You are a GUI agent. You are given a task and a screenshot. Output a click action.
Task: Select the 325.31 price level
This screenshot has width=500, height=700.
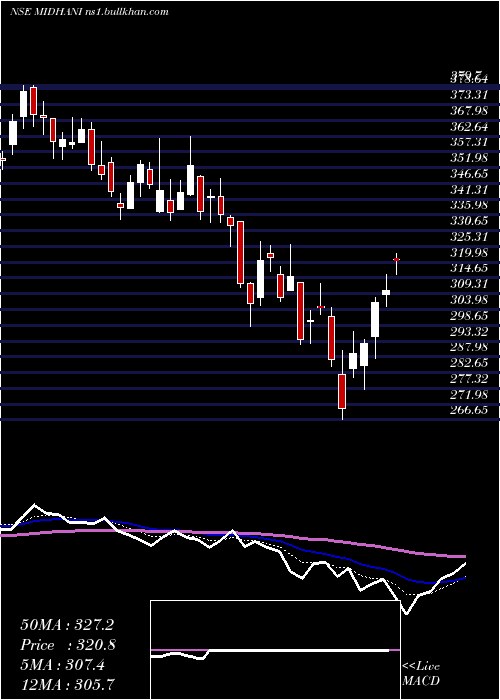coord(469,237)
